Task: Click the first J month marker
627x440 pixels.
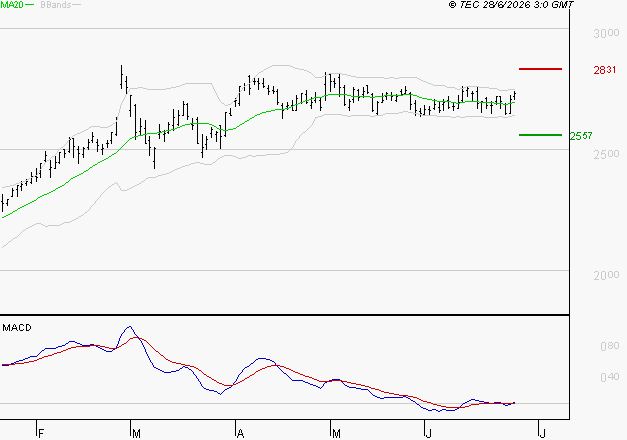Action: (x=429, y=434)
